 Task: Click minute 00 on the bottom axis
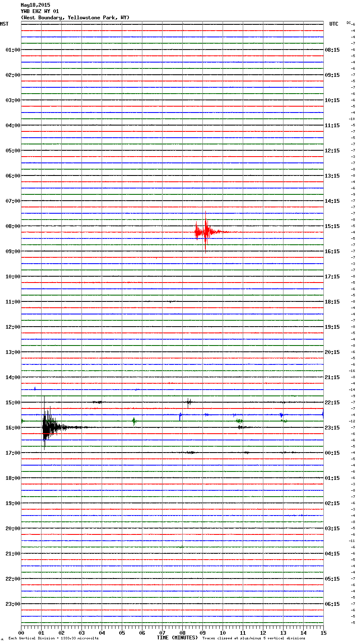pyautogui.click(x=21, y=633)
